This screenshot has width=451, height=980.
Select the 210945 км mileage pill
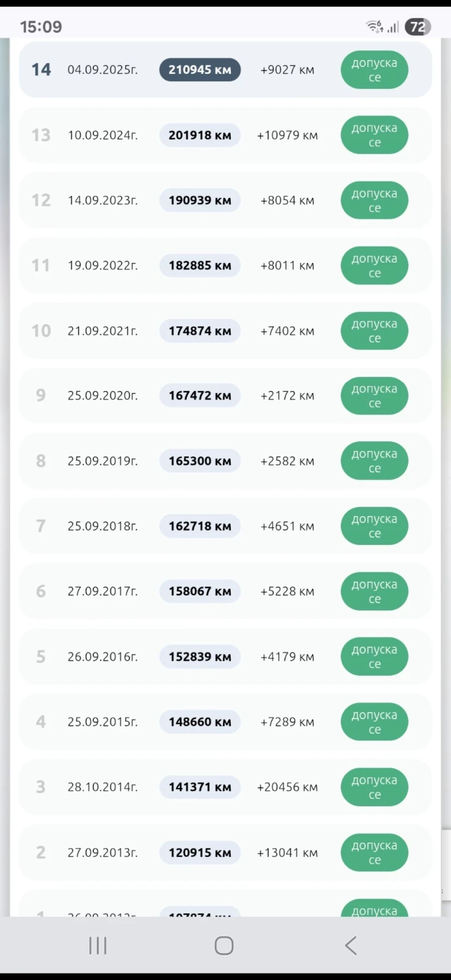pos(200,70)
